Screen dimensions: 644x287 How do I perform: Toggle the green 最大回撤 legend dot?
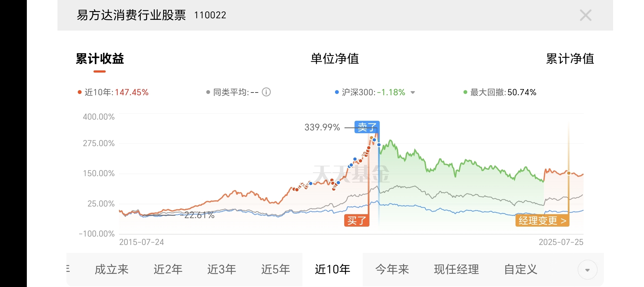point(465,92)
